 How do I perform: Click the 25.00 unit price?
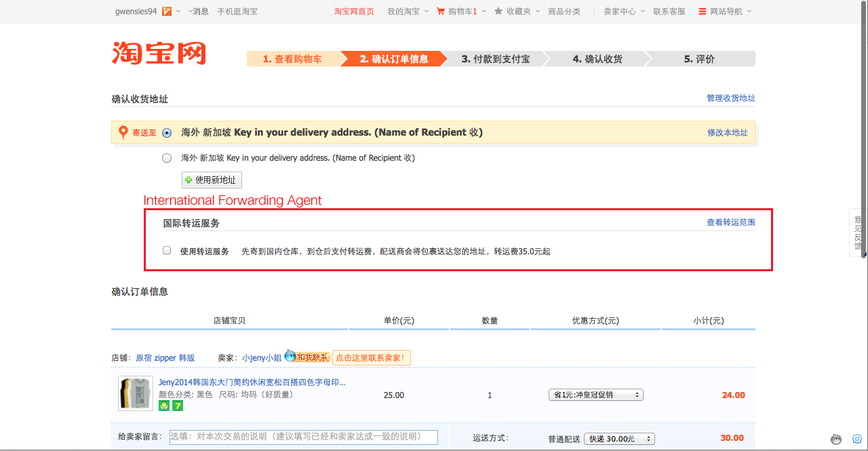pyautogui.click(x=394, y=395)
